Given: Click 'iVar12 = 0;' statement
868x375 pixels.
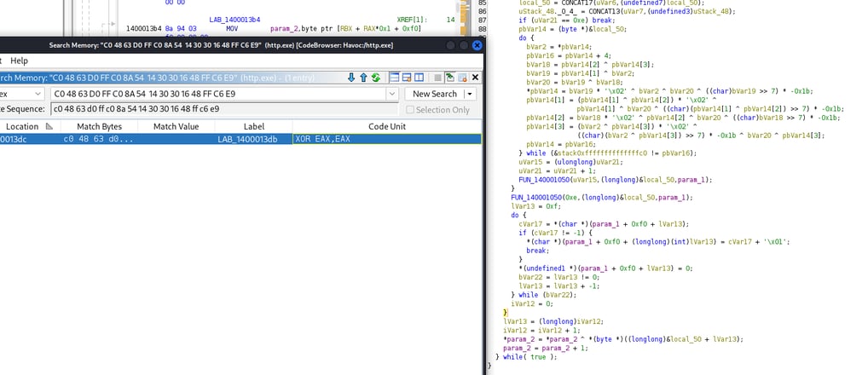Looking at the screenshot, I should 531,303.
